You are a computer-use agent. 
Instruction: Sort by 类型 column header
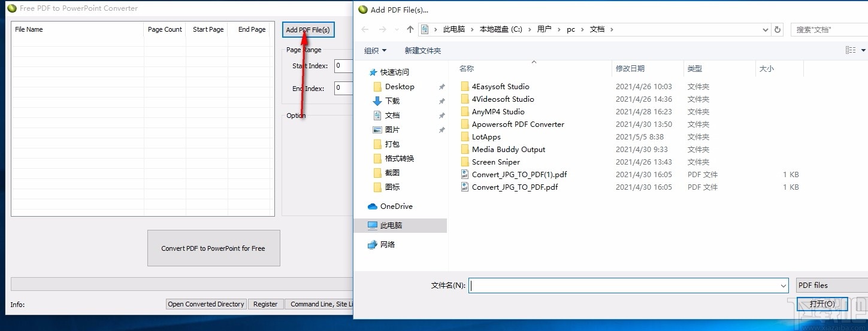coord(695,69)
